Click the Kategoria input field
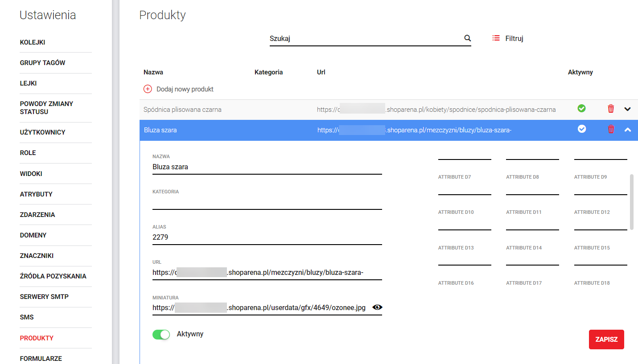This screenshot has width=638, height=364. pos(267,203)
